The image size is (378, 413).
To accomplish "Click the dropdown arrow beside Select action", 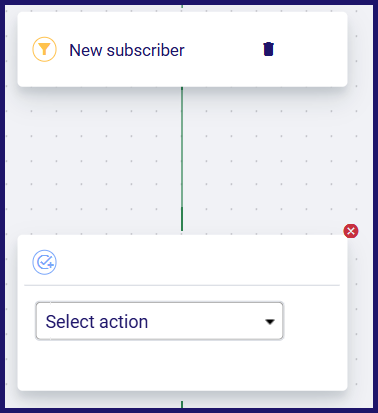I will click(x=269, y=322).
